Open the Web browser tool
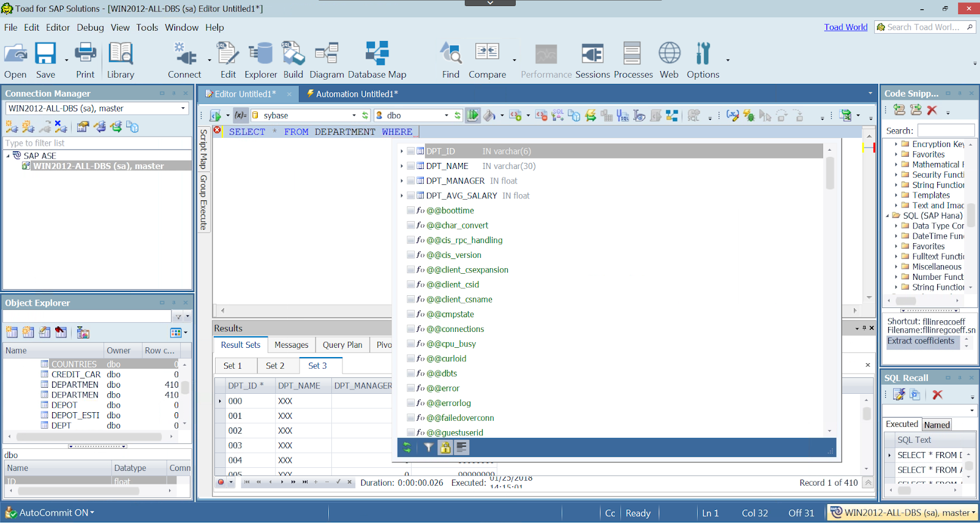 pos(669,60)
